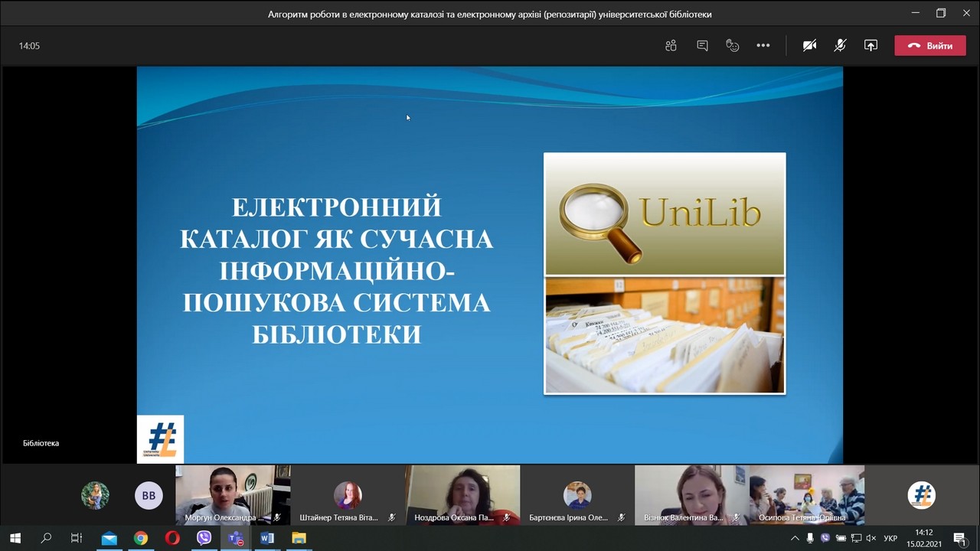The image size is (980, 551).
Task: Show the meeting participants panel
Action: click(671, 46)
